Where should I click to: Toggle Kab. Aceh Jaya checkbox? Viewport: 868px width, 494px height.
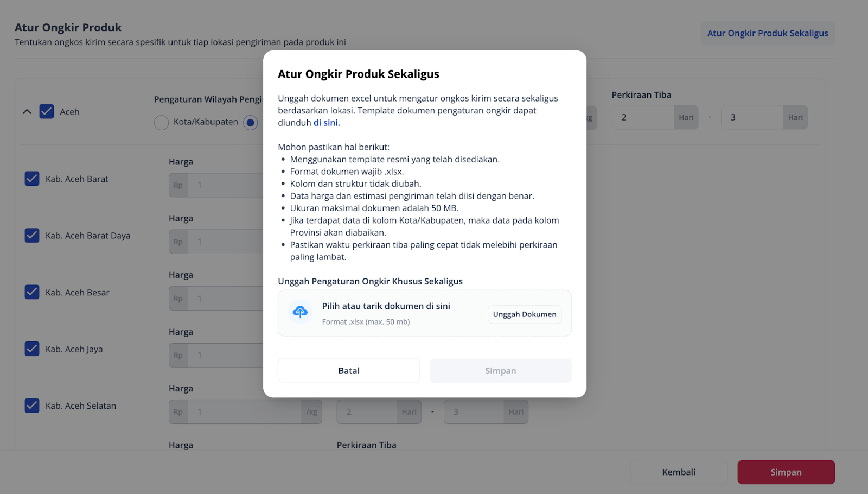(32, 349)
